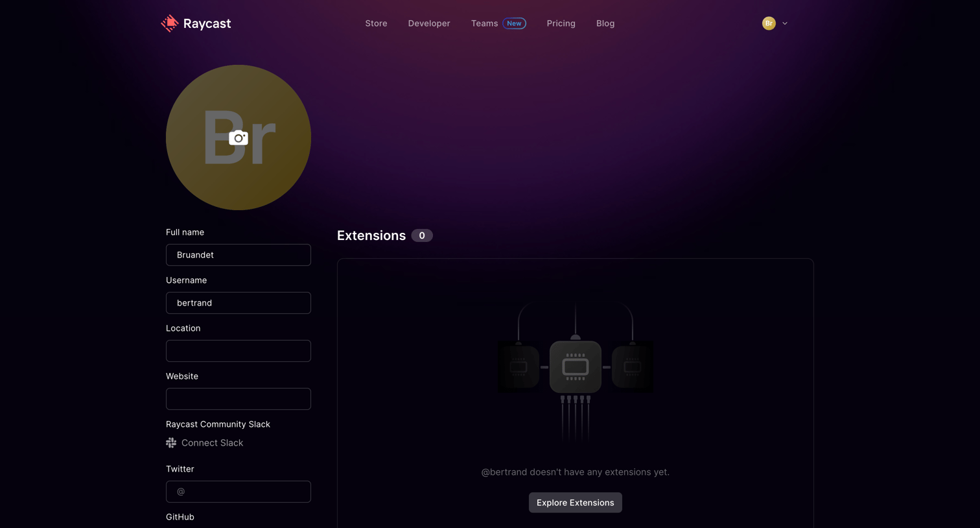Focus the Username field

point(239,303)
